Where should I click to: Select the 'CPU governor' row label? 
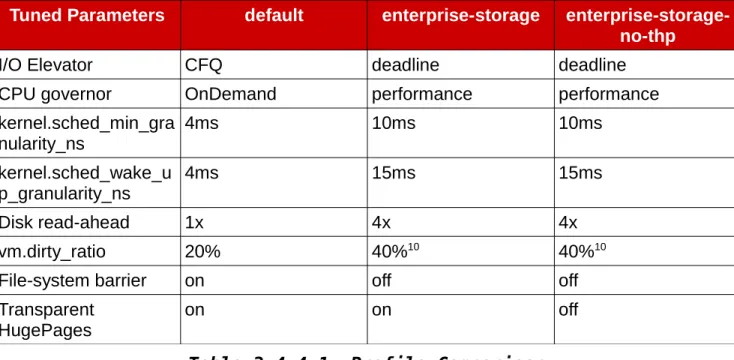tap(55, 94)
